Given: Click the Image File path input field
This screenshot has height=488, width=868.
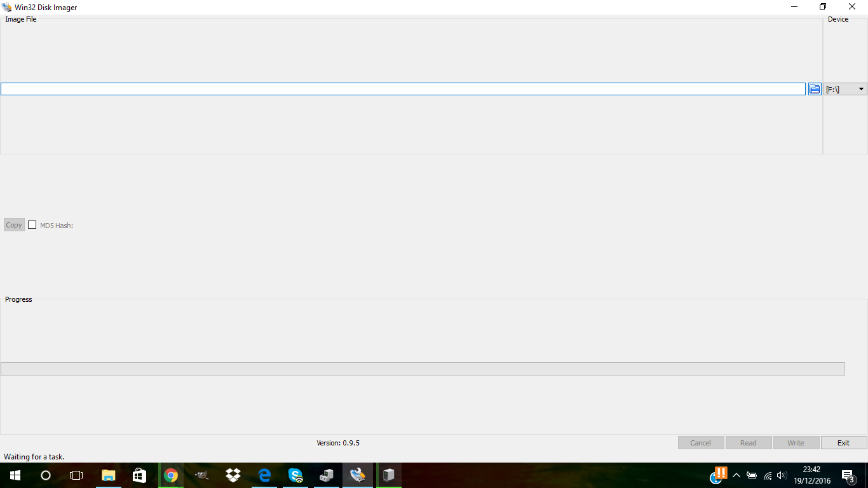Looking at the screenshot, I should 403,89.
